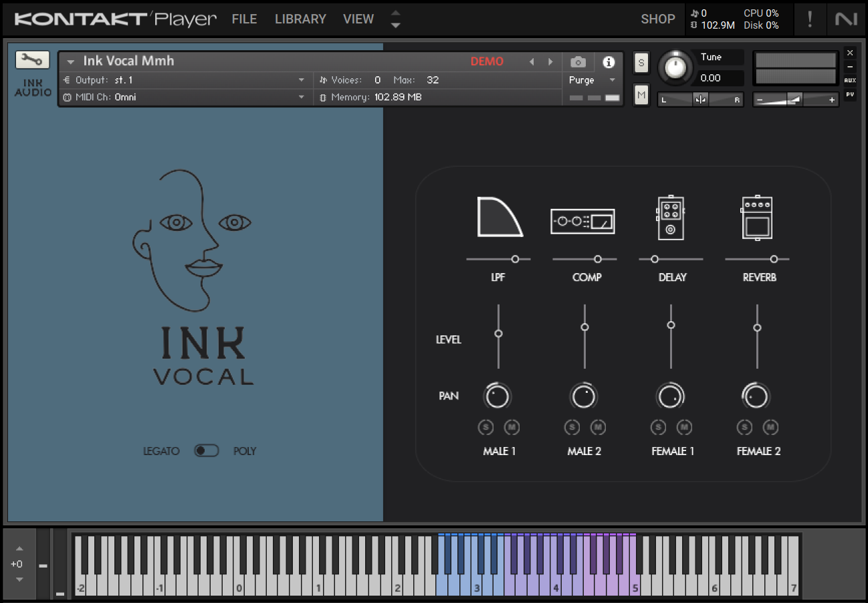This screenshot has height=603, width=868.
Task: Click the Male 1 pan knob
Action: [x=498, y=397]
